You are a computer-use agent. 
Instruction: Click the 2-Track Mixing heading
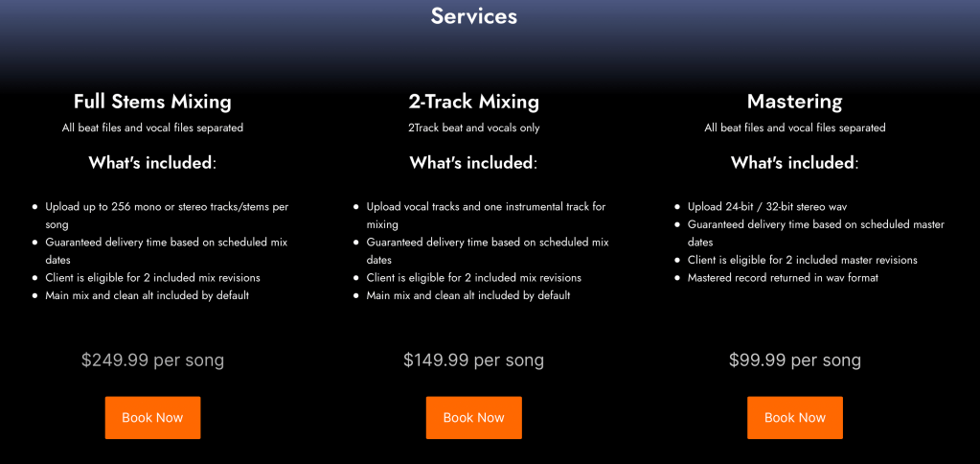[x=473, y=101]
